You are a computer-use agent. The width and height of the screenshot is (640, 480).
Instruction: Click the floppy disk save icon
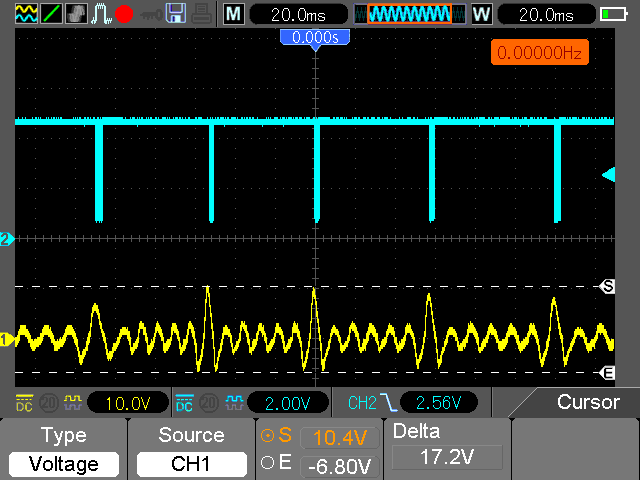pos(176,13)
